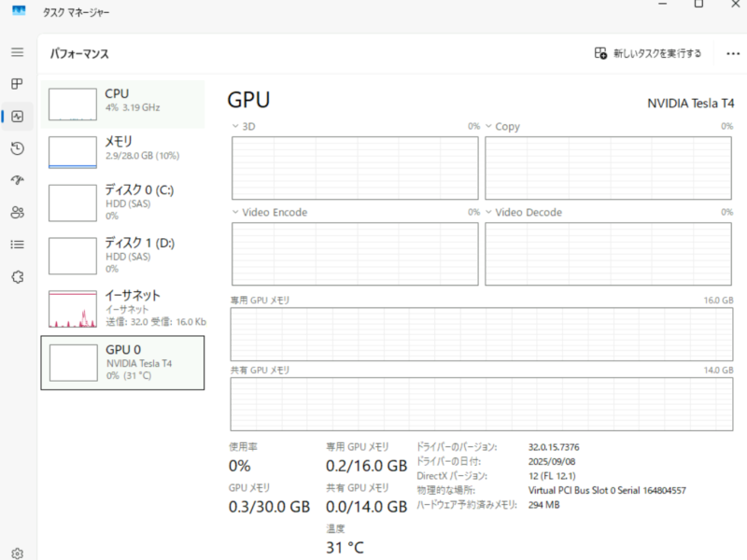The height and width of the screenshot is (560, 747).
Task: Open the Startup apps page
Action: coord(16,180)
